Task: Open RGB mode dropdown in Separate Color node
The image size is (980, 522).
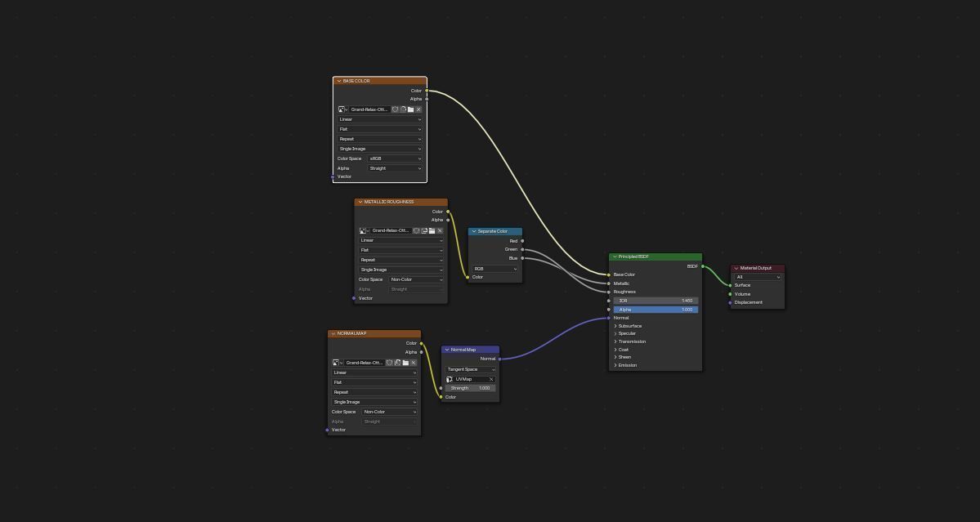Action: (495, 269)
